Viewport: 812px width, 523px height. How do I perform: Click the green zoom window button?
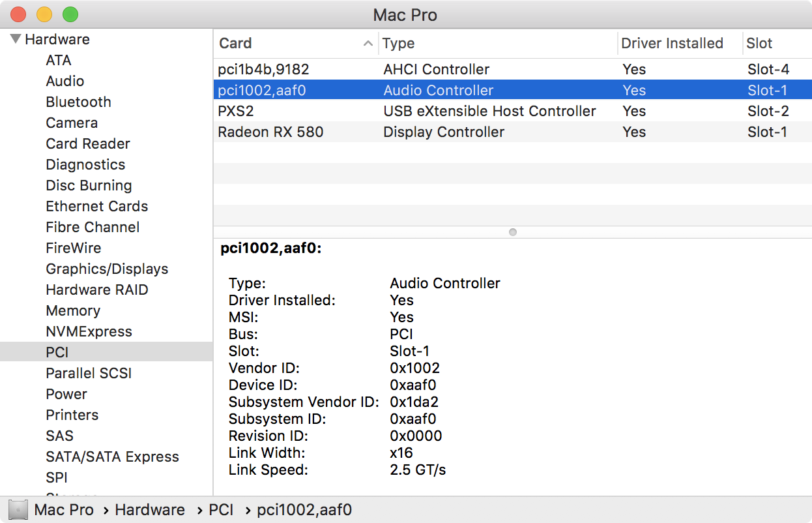pos(70,14)
